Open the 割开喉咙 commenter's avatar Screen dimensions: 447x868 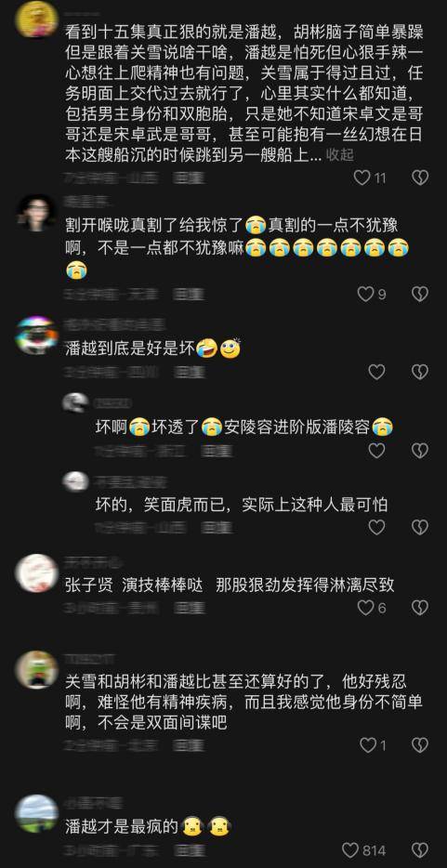click(x=36, y=213)
